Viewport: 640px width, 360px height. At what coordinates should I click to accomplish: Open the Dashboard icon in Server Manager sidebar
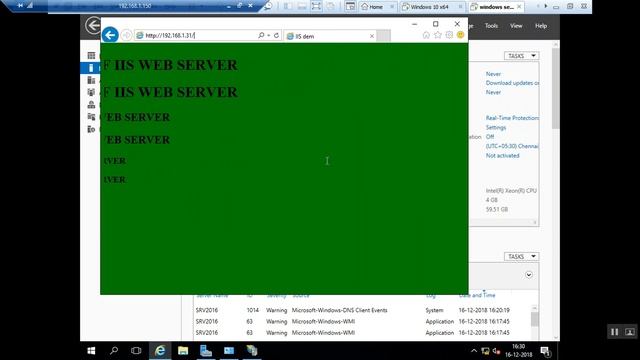click(x=91, y=56)
